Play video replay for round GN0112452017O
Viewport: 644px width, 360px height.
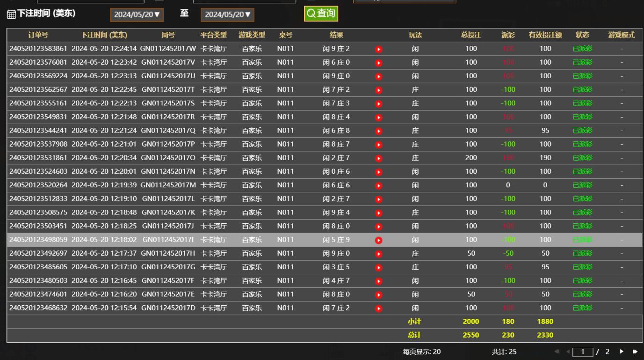pos(379,158)
